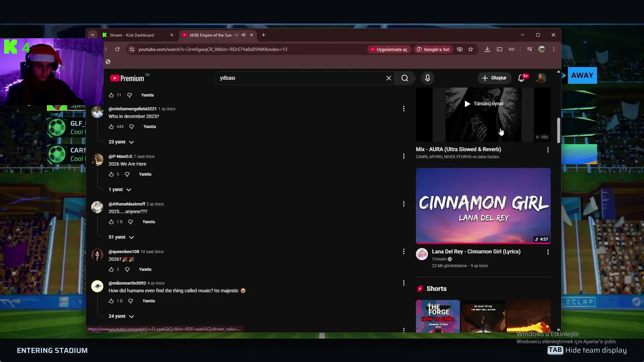Reload the YouTube page
The image size is (644, 362).
pos(117,49)
